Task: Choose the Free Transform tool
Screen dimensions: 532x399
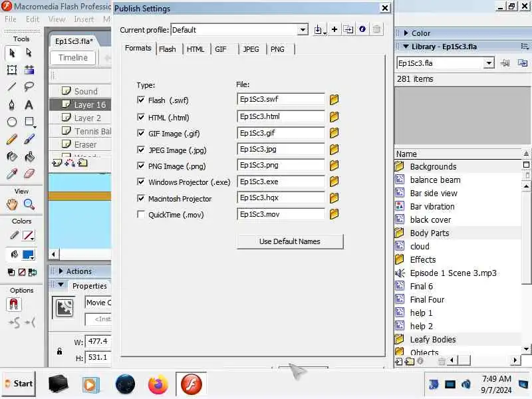Action: (12, 70)
